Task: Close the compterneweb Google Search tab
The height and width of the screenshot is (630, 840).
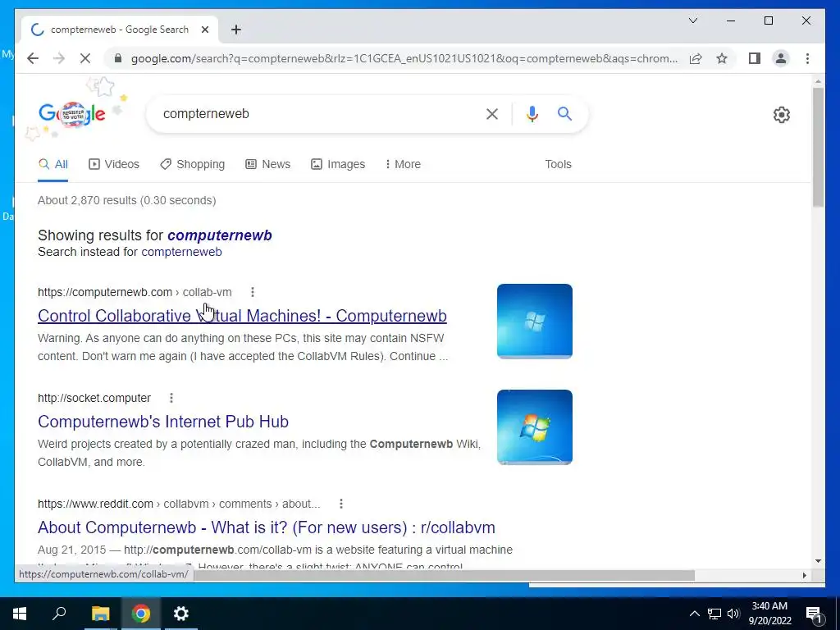Action: pos(204,30)
